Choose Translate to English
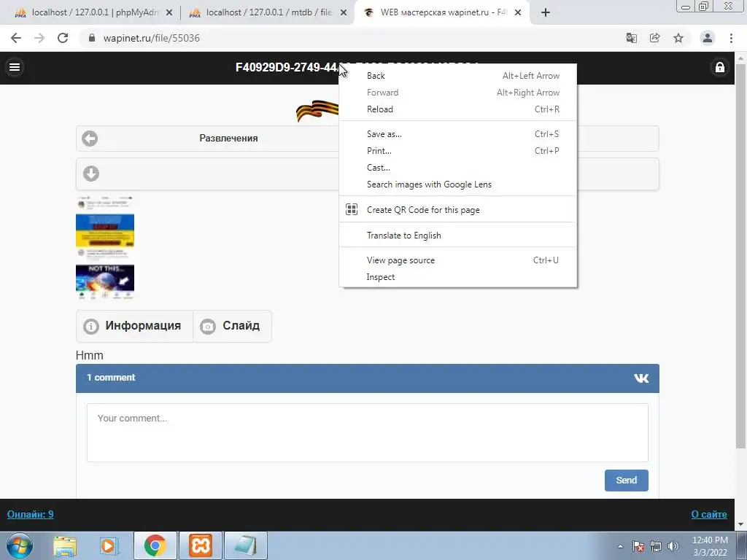The height and width of the screenshot is (560, 747). [457, 236]
